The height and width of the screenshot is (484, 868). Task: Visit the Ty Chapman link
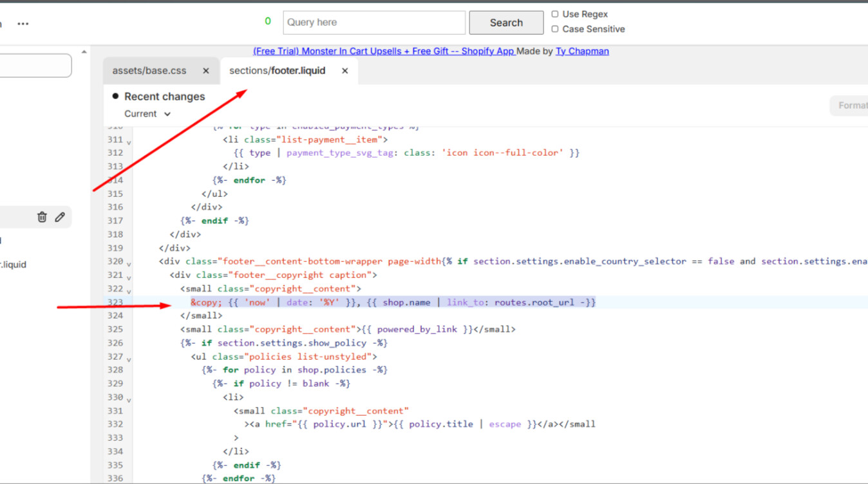[x=582, y=51]
